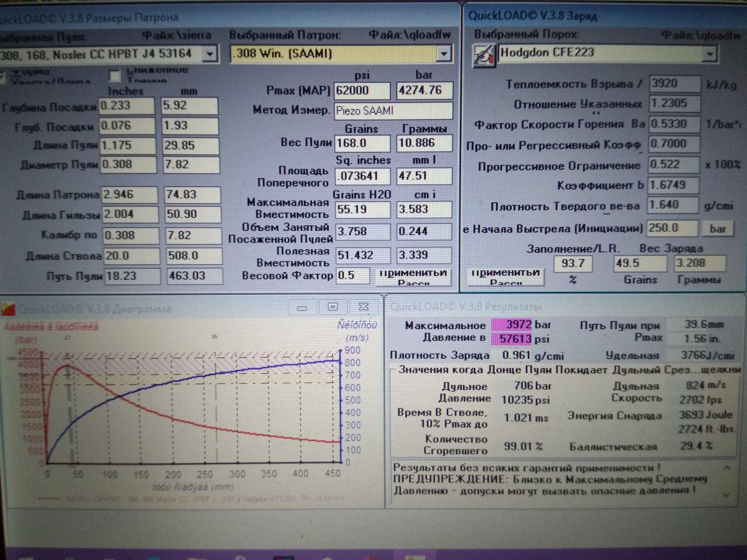Click the 99.01 % burnt powder value
The height and width of the screenshot is (560, 747).
(524, 446)
